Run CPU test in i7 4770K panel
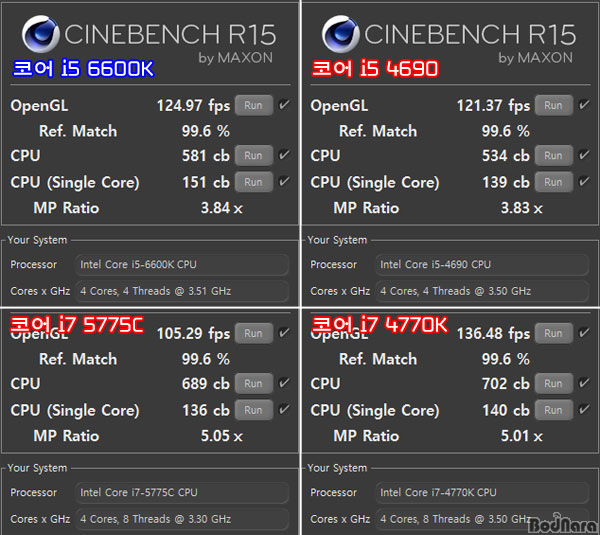The image size is (600, 535). pos(554,383)
